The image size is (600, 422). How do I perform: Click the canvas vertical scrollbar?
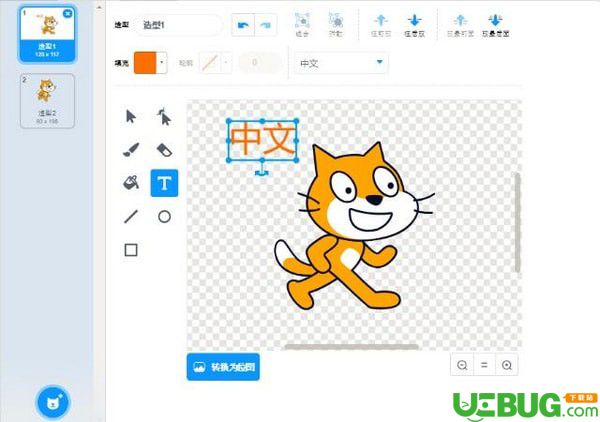(517, 223)
